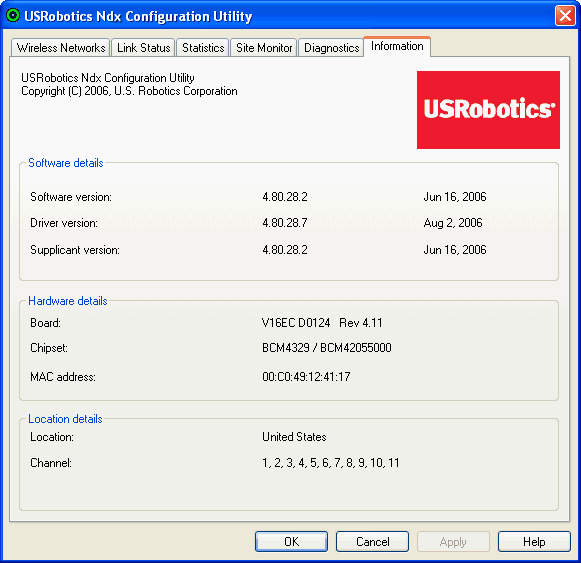The image size is (581, 563).
Task: Click the Help button
Action: tap(534, 542)
